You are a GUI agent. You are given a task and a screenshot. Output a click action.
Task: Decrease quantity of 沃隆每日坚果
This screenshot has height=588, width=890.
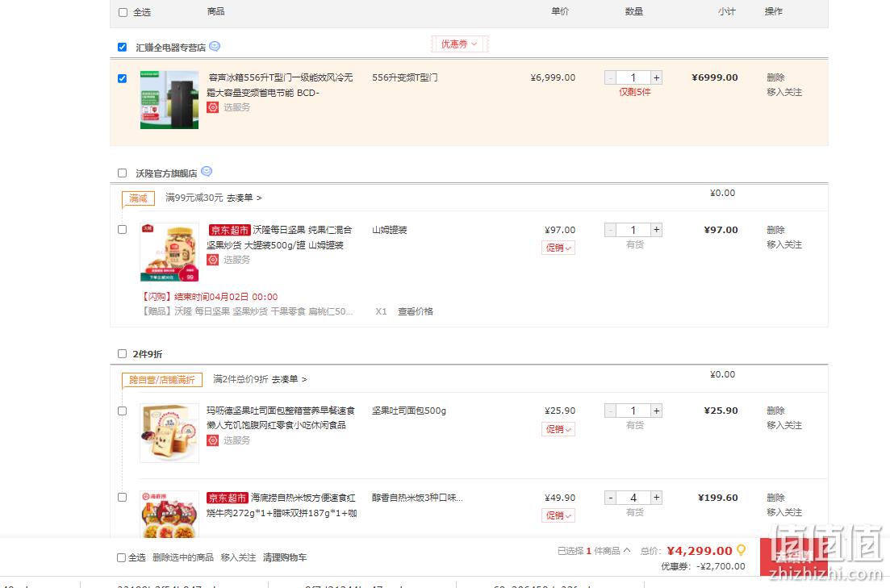[x=610, y=230]
